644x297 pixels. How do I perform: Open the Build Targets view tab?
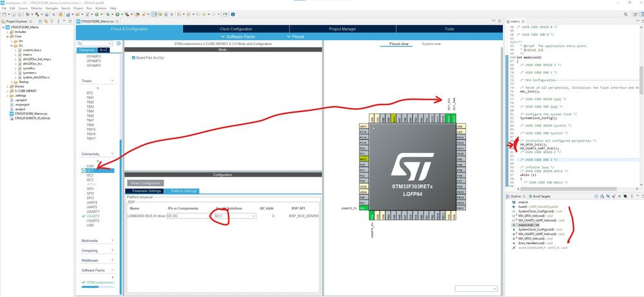tap(540, 196)
